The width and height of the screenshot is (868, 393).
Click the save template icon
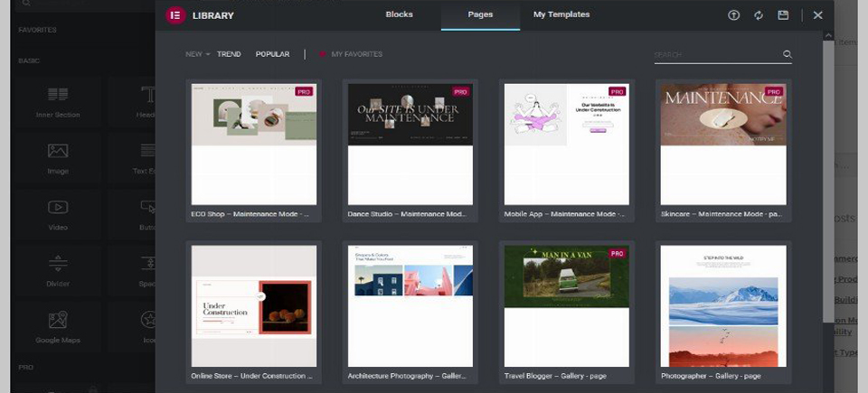(x=783, y=15)
